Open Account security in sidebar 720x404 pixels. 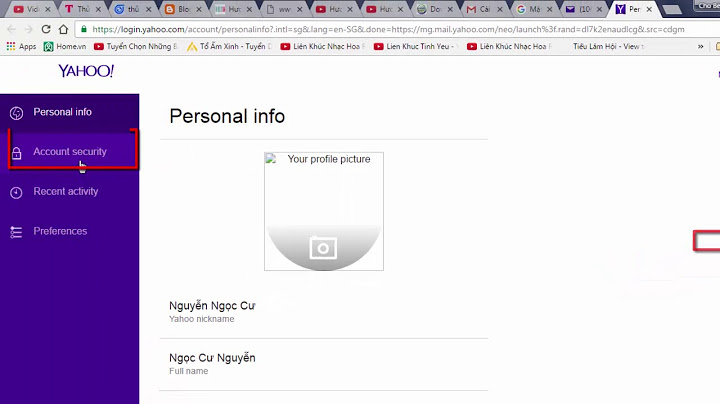(69, 152)
